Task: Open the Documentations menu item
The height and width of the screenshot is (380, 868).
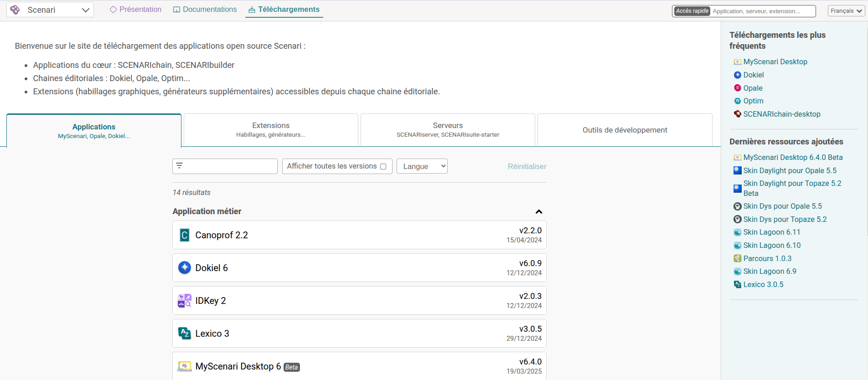Action: 205,10
